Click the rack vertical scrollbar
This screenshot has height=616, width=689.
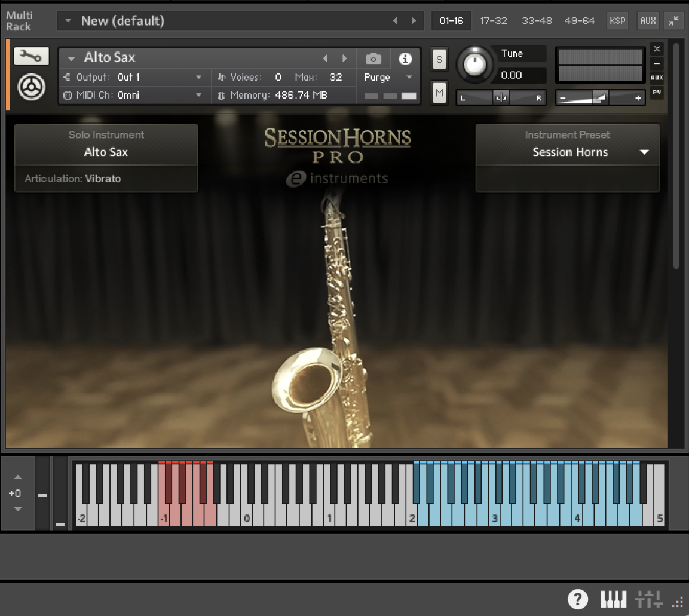(x=676, y=156)
